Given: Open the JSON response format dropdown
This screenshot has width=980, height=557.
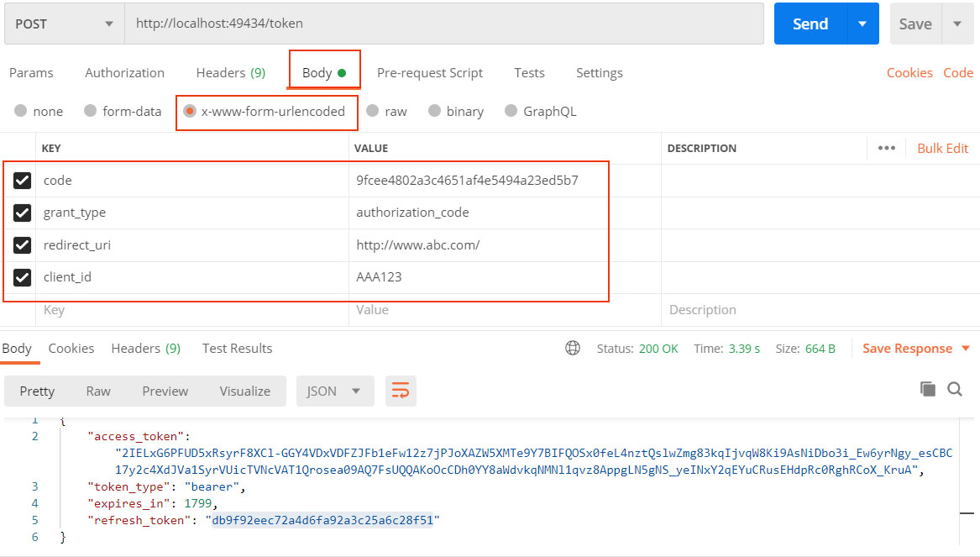Looking at the screenshot, I should click(335, 391).
